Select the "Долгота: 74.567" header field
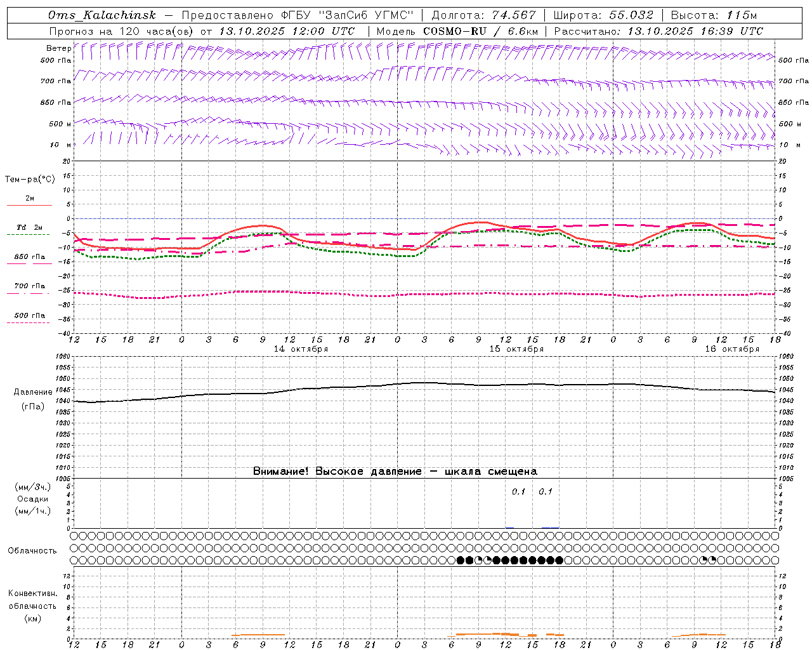 484,15
